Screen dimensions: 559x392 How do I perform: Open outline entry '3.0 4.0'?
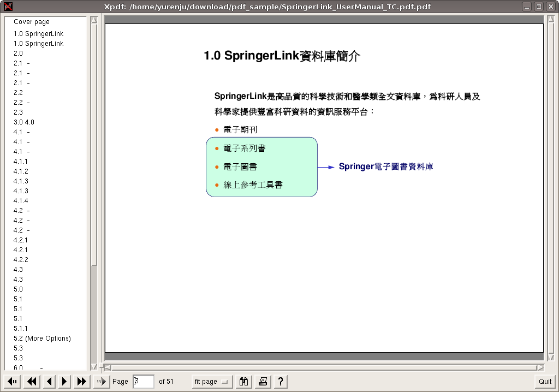24,122
